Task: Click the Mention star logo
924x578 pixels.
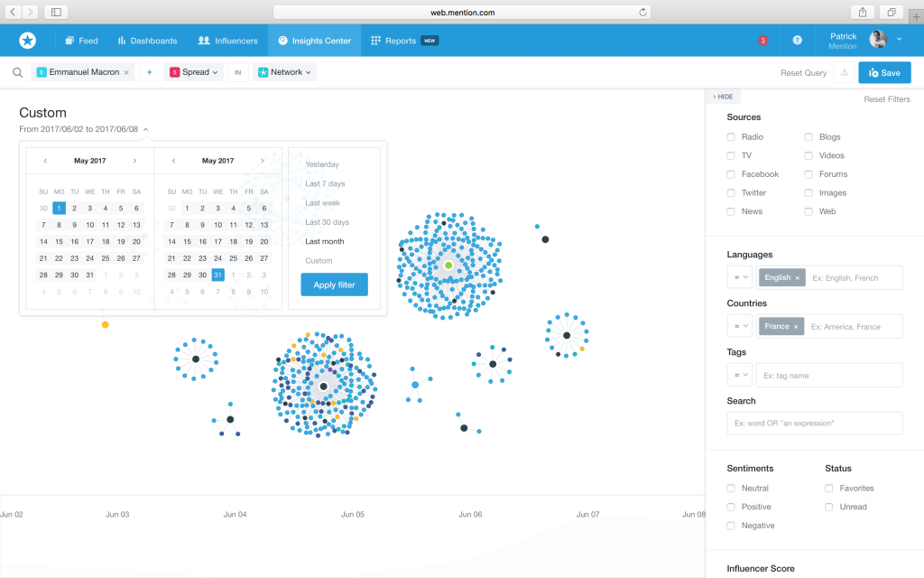Action: [x=28, y=40]
